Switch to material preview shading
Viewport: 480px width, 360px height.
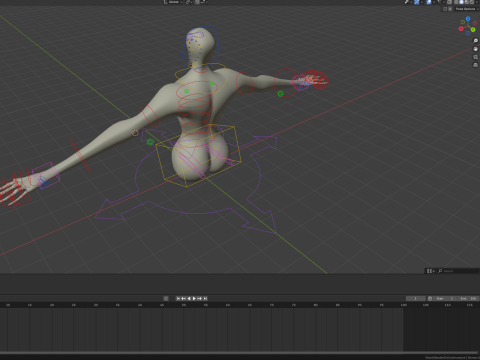tap(467, 2)
